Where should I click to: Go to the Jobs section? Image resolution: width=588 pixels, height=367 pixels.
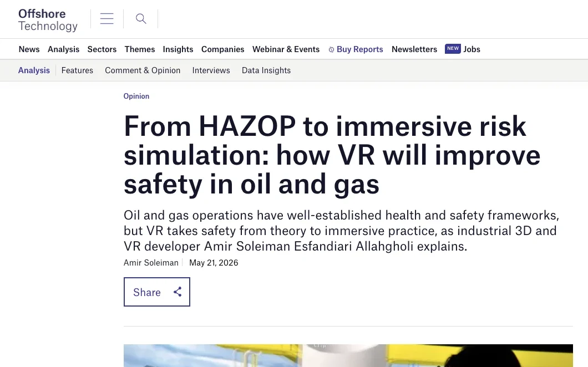tap(472, 49)
